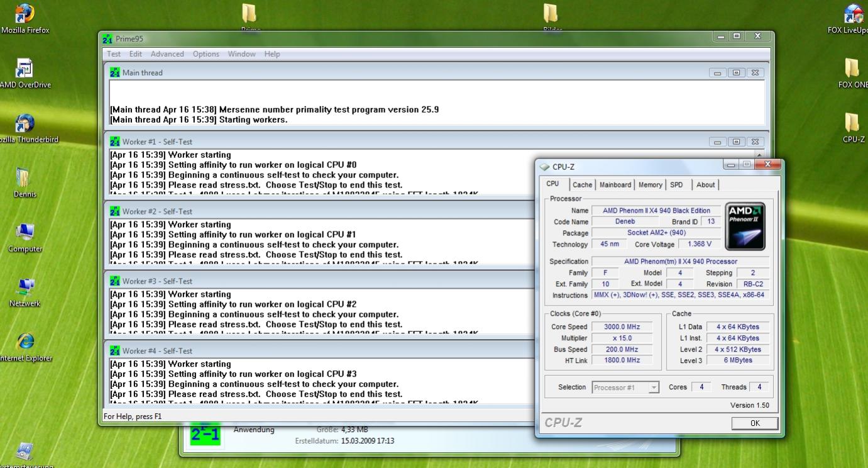Image resolution: width=868 pixels, height=468 pixels.
Task: Maximize the Prime95 main window
Action: click(x=737, y=36)
